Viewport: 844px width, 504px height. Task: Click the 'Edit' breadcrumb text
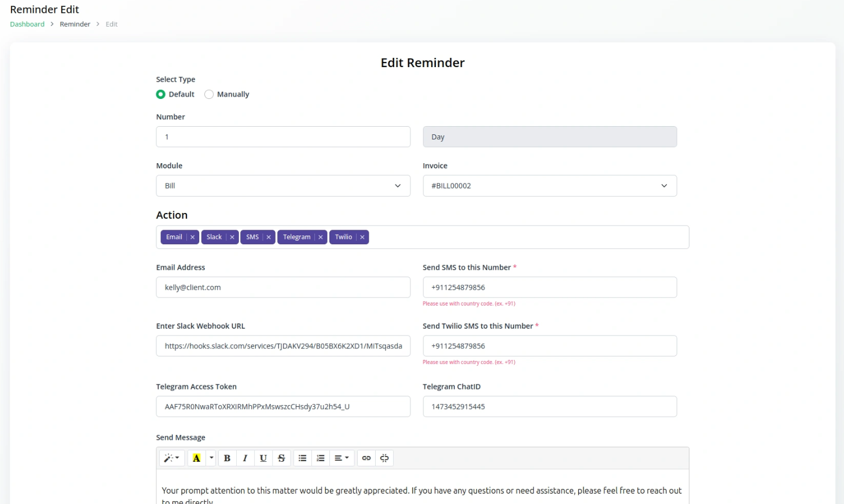(112, 24)
